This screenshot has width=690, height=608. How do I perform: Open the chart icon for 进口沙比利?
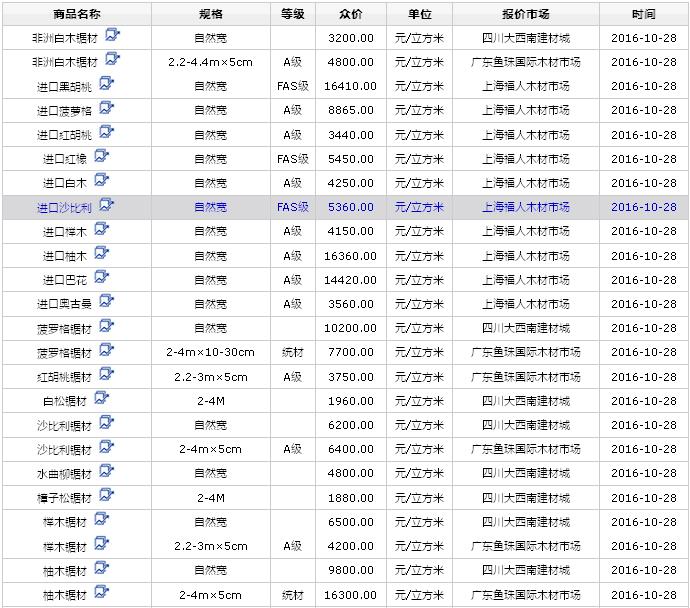click(106, 205)
